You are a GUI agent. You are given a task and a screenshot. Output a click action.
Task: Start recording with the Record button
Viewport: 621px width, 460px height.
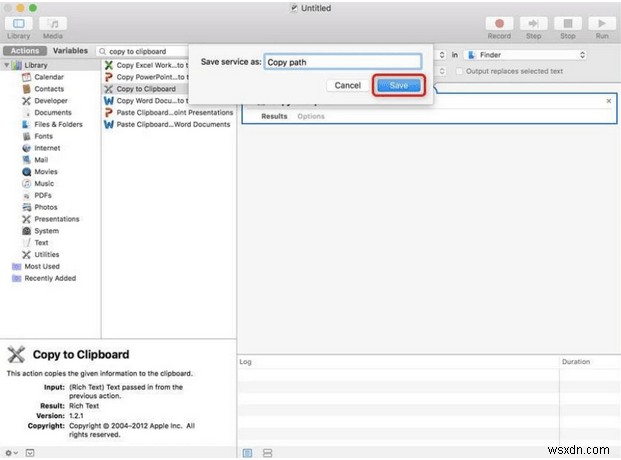point(499,24)
